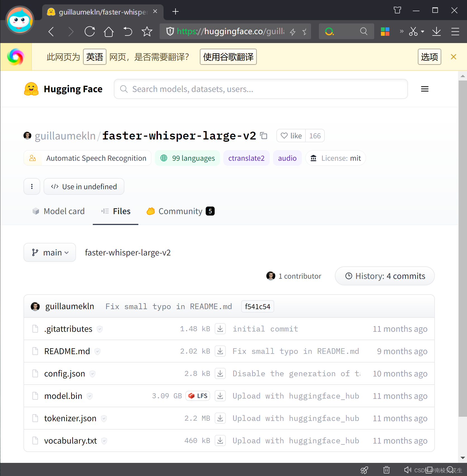The width and height of the screenshot is (467, 476).
Task: Open the colorful grid apps icon
Action: (385, 32)
